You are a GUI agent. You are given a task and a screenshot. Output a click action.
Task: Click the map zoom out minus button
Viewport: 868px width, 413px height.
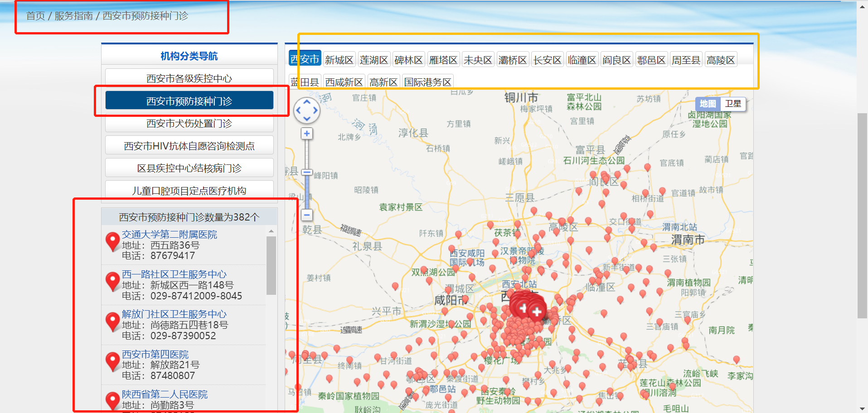coord(307,215)
